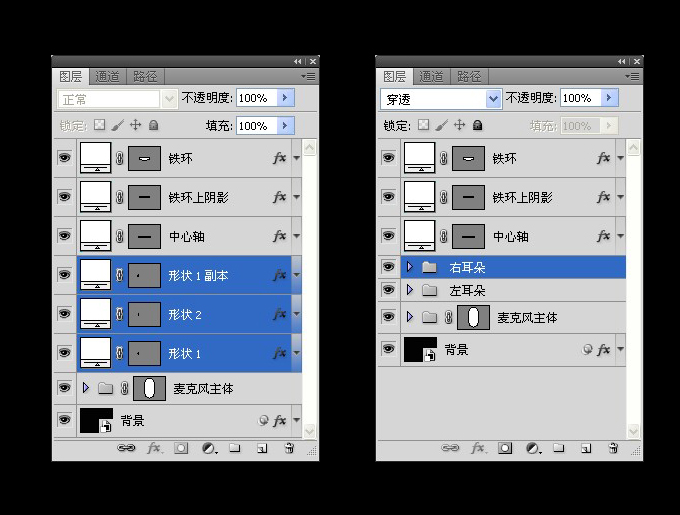The image size is (680, 515).
Task: Create adjustment layer in left panel footer
Action: [x=209, y=448]
